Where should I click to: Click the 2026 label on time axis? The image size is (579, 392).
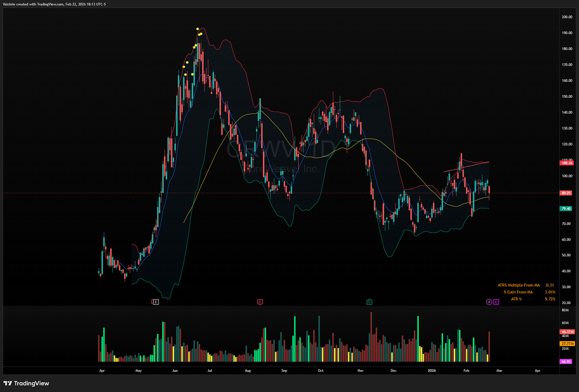pyautogui.click(x=431, y=371)
